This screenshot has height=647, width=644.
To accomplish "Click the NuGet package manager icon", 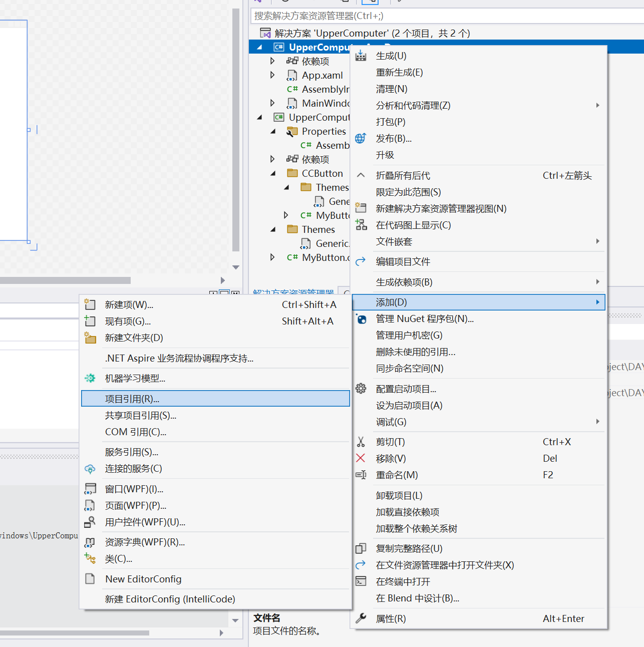I will click(x=361, y=318).
